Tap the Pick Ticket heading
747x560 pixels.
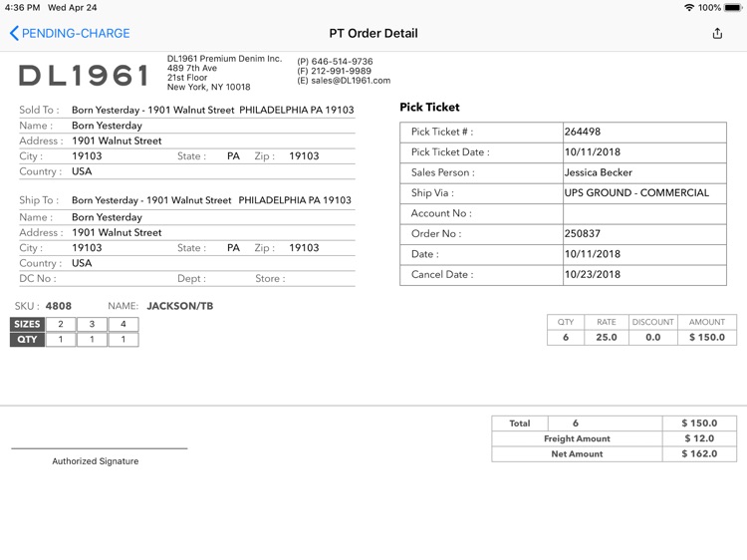click(x=429, y=108)
